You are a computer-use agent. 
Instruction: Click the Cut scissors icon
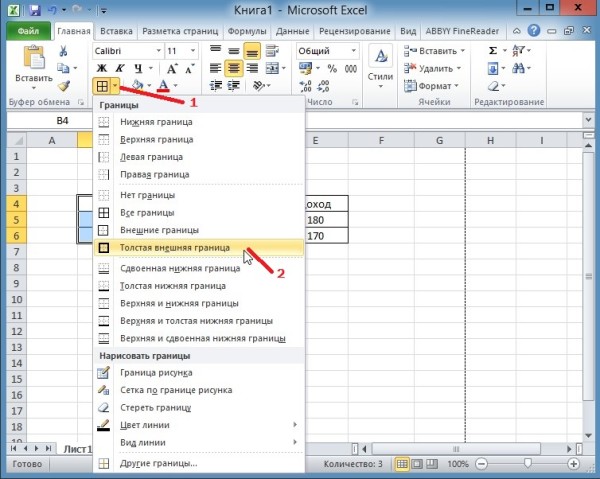(64, 51)
